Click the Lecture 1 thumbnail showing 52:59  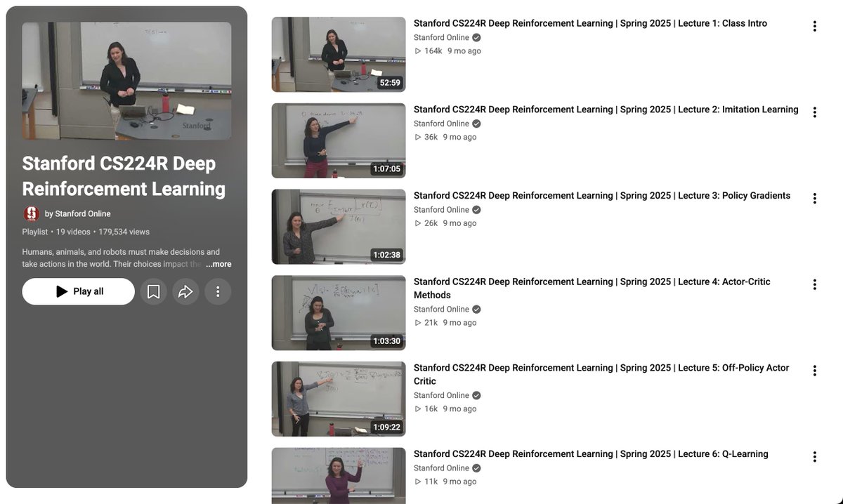click(x=339, y=54)
